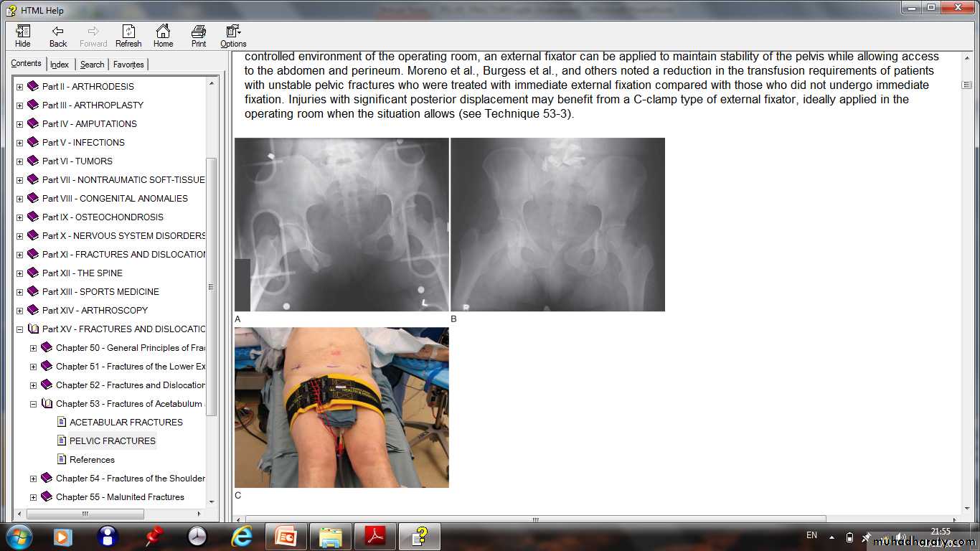Open the ACETABULAR FRACTURES topic

pos(126,423)
